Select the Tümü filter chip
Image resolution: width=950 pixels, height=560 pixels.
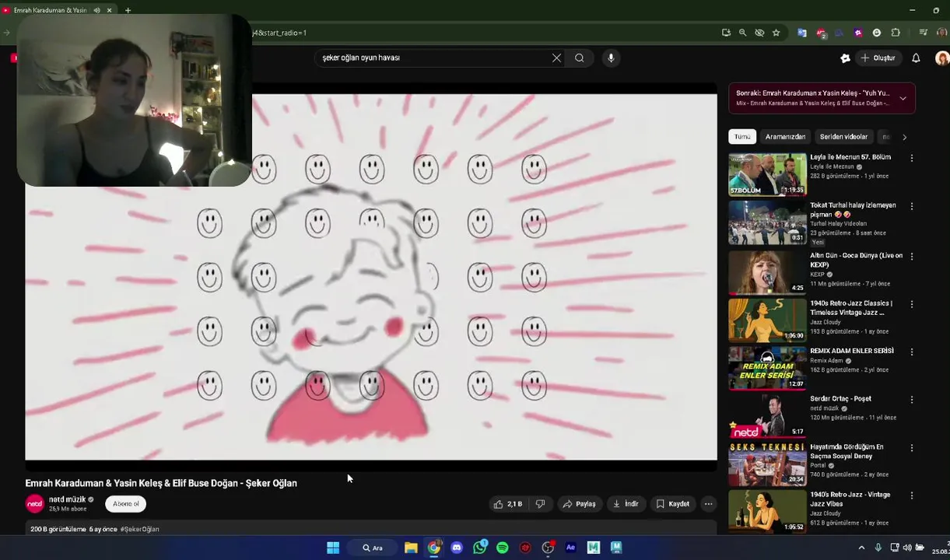click(x=742, y=137)
